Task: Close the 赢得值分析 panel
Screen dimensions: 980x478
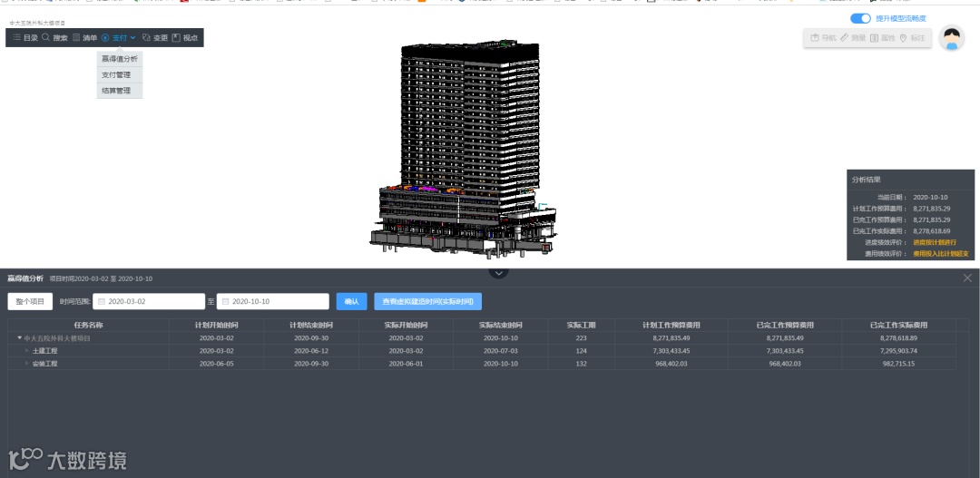Action: pos(967,278)
